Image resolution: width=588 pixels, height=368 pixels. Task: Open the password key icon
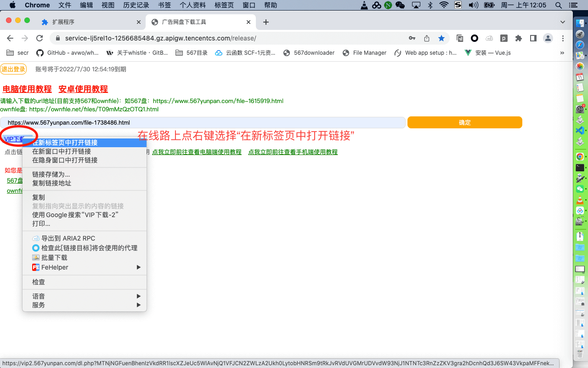pyautogui.click(x=412, y=38)
